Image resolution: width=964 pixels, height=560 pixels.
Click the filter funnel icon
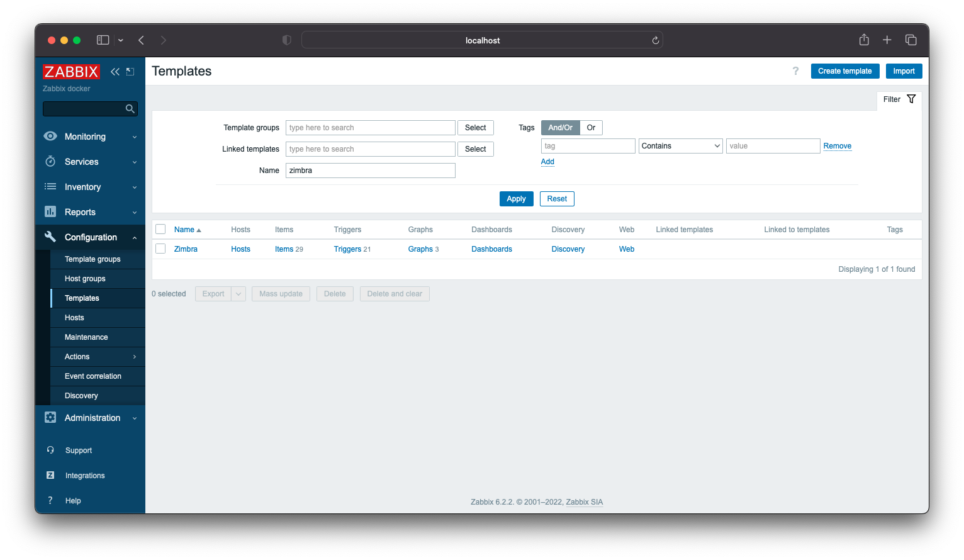click(911, 99)
